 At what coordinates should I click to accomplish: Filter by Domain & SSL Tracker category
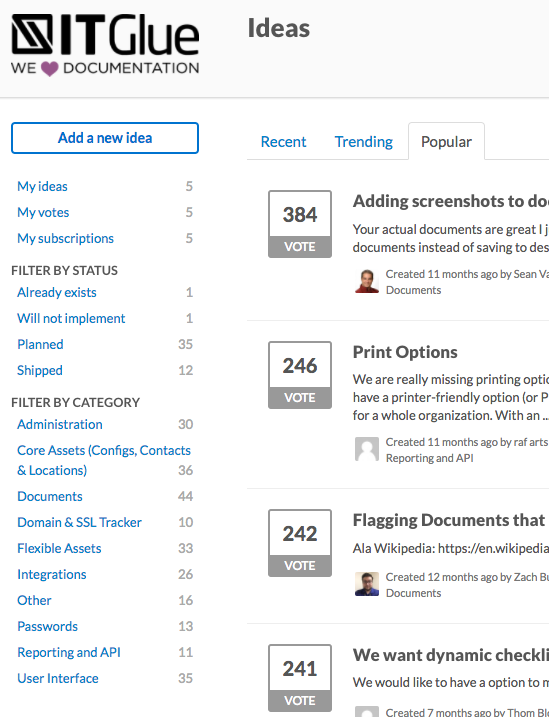click(79, 522)
